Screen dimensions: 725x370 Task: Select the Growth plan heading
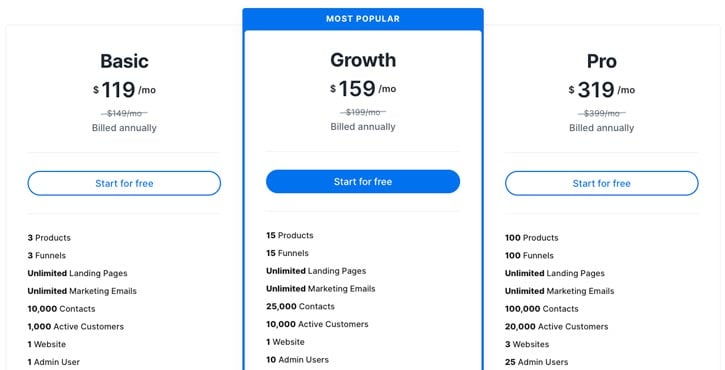[x=363, y=60]
